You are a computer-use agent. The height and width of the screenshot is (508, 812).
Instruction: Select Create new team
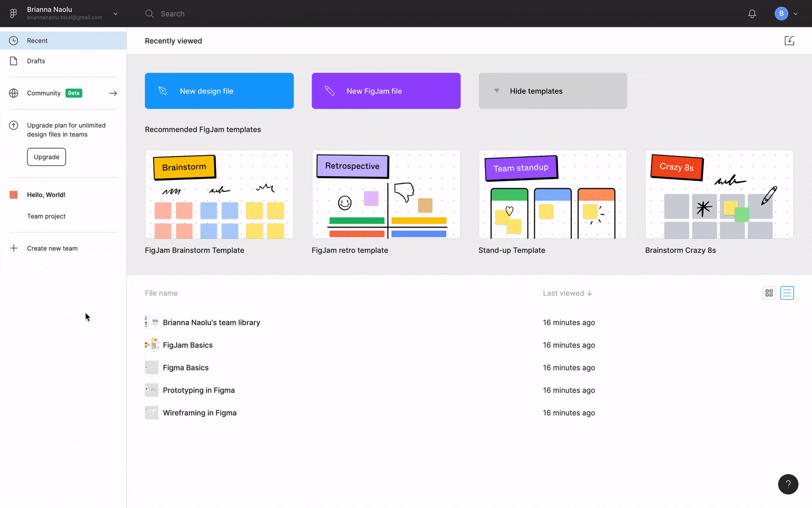point(52,248)
